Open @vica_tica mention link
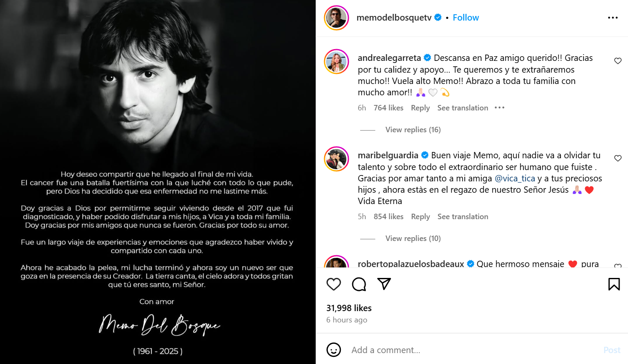 tap(515, 178)
